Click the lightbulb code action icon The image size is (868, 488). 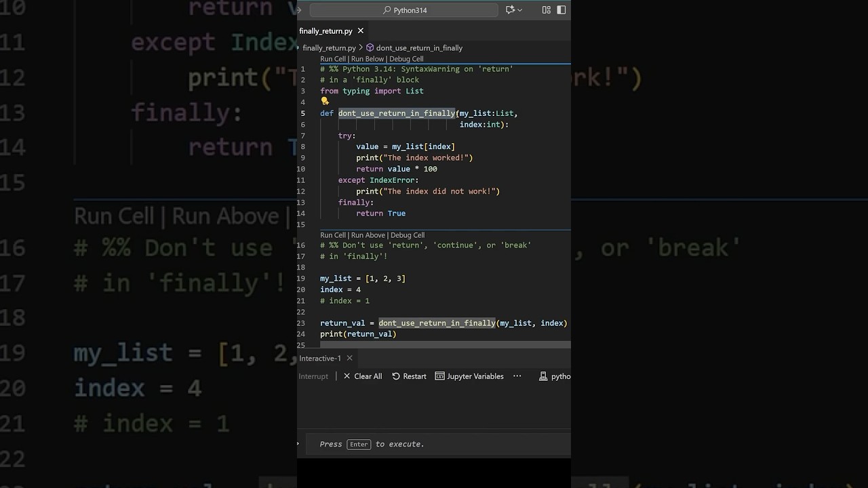pos(324,101)
